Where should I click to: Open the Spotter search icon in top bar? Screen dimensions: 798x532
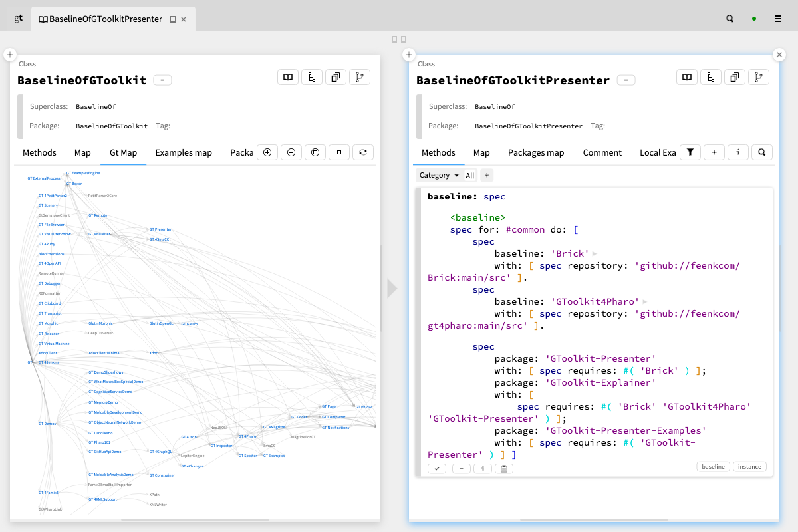pyautogui.click(x=730, y=19)
